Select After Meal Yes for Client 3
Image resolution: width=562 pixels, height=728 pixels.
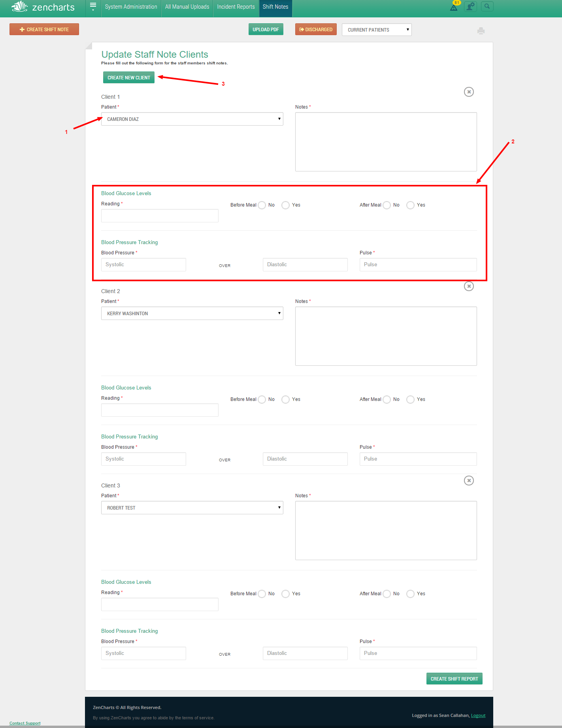[411, 594]
